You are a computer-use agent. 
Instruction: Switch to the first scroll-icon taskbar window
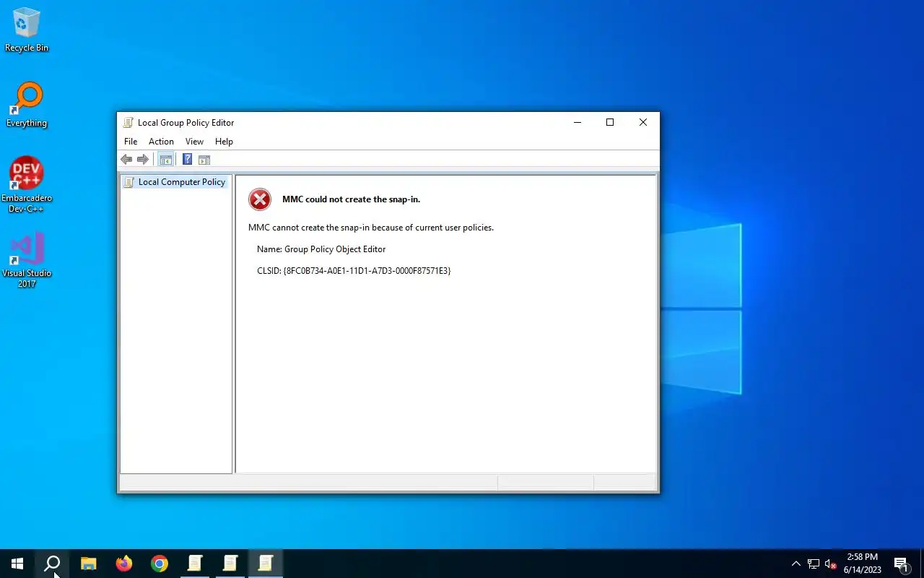tap(195, 564)
